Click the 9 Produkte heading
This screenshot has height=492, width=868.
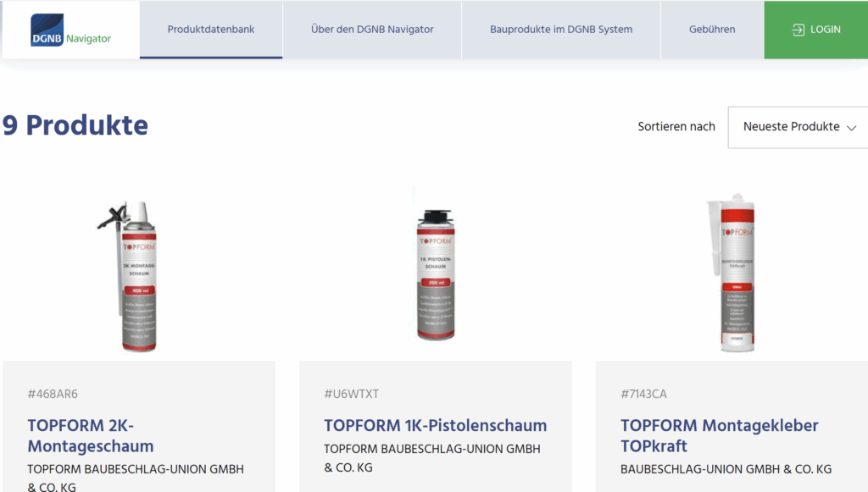coord(75,125)
